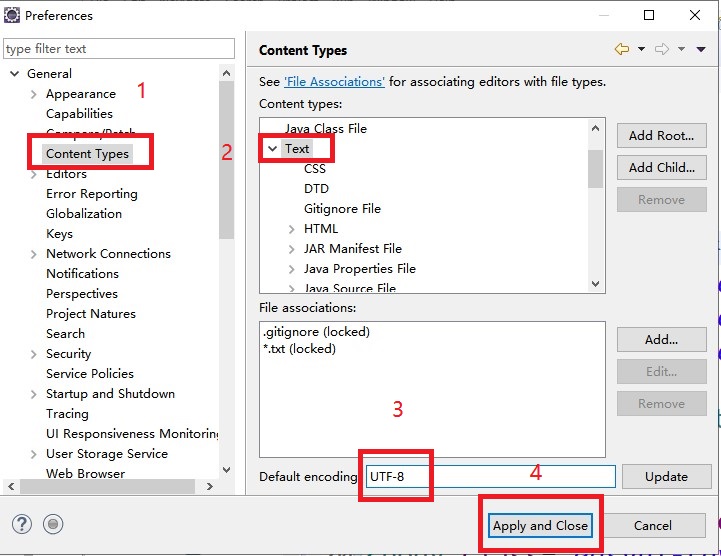Image resolution: width=721 pixels, height=556 pixels.
Task: Expand the Appearance tree node
Action: tap(33, 94)
